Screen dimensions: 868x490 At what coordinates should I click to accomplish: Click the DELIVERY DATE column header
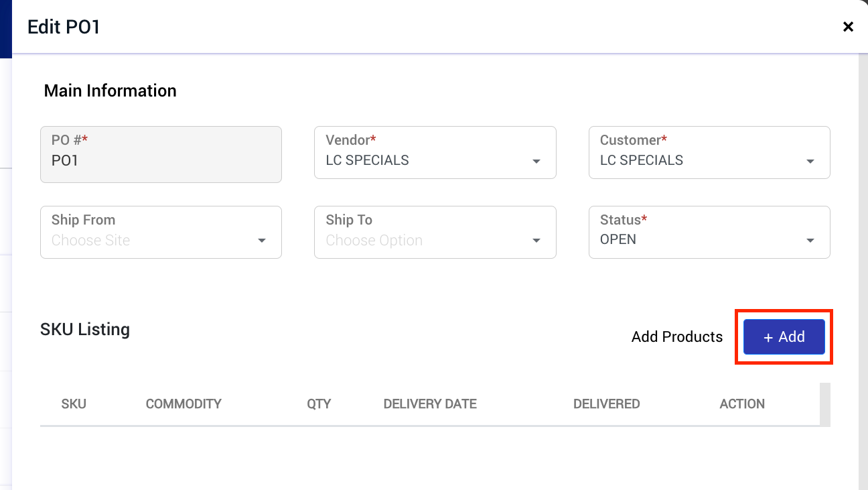[430, 404]
